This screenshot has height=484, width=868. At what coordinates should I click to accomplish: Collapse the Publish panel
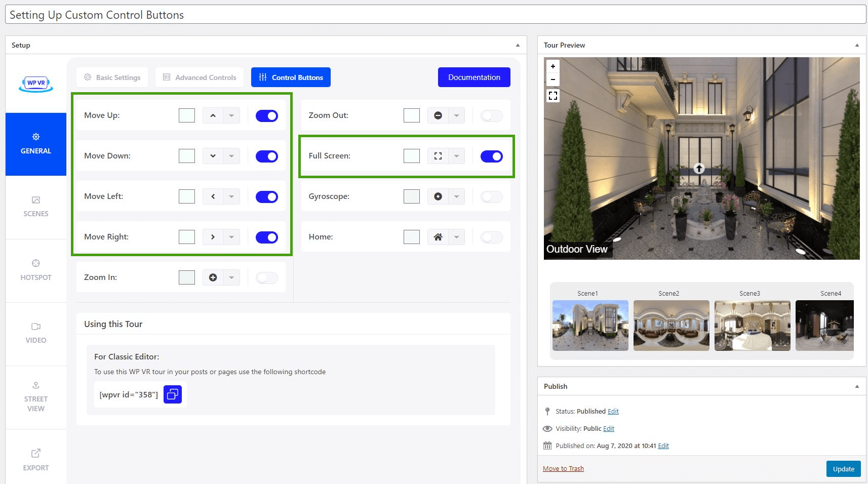click(857, 386)
